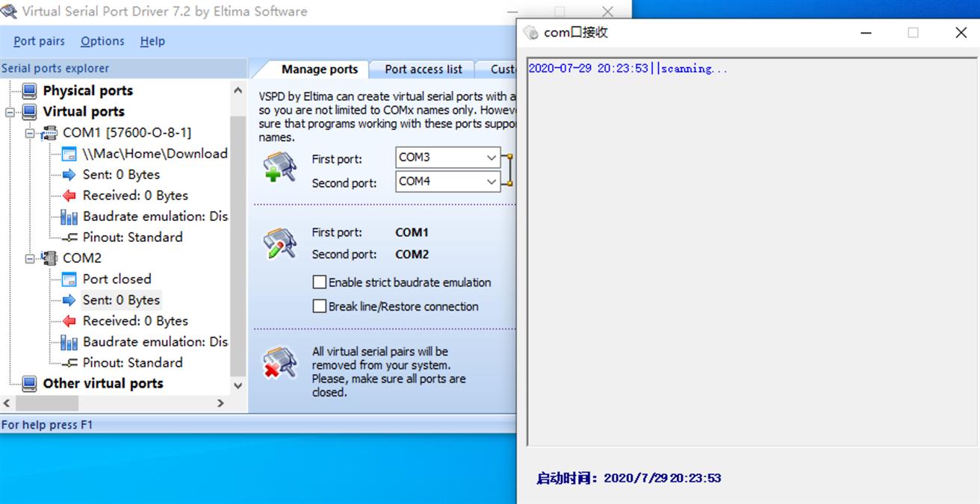
Task: Select Port closed under COM2
Action: tap(117, 279)
